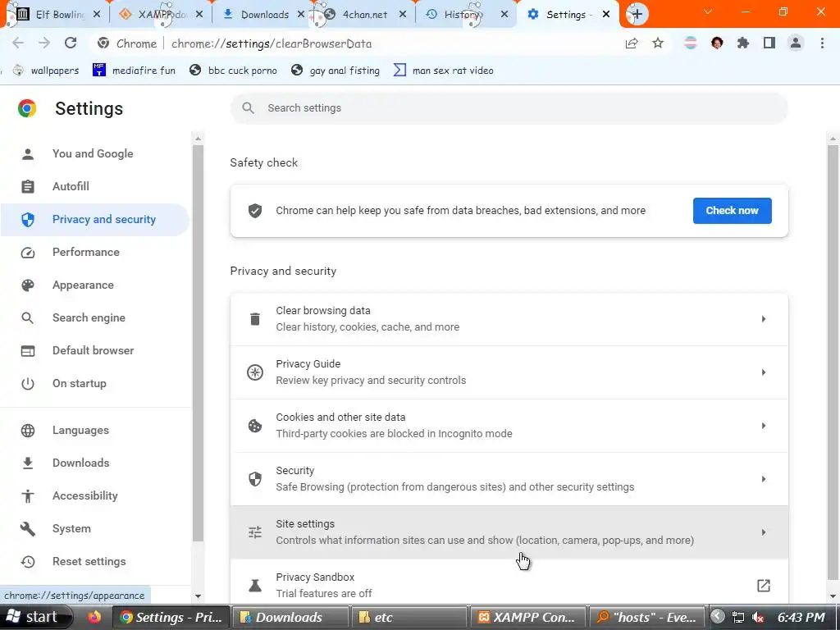Open Accessibility settings section

tap(94, 495)
